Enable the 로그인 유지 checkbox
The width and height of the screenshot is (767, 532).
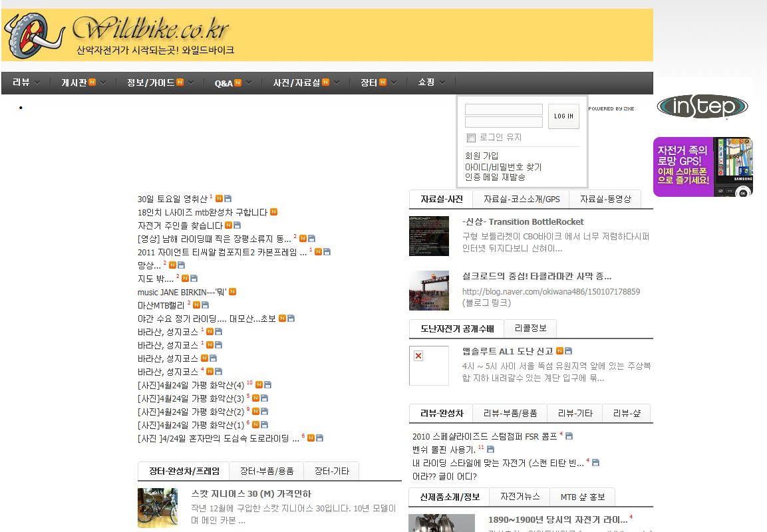tap(471, 138)
